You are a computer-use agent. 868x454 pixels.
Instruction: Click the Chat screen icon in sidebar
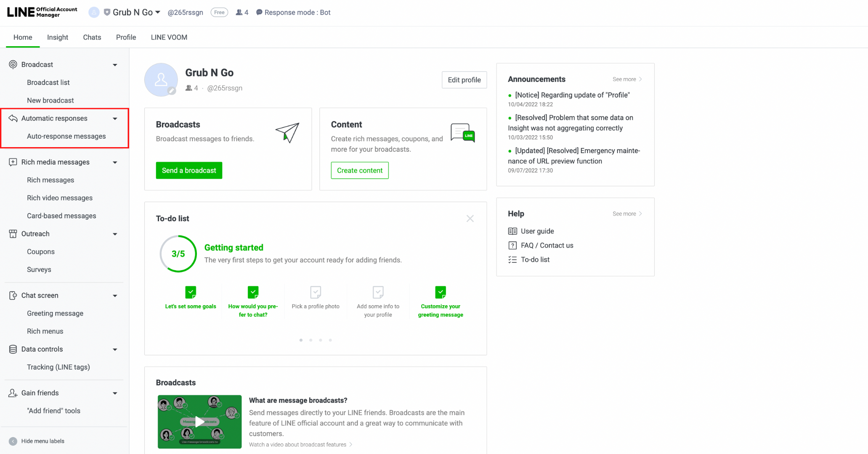click(13, 295)
